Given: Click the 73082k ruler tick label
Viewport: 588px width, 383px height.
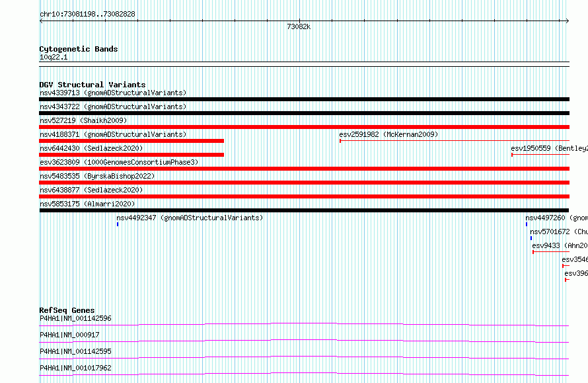Looking at the screenshot, I should 299,26.
